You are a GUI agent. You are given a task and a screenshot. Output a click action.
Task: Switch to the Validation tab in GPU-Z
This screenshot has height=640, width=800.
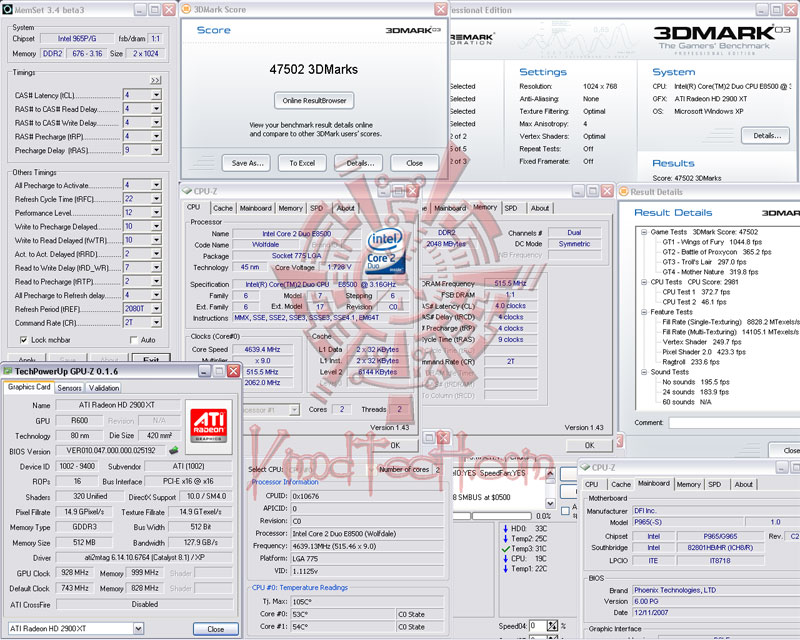pos(104,388)
